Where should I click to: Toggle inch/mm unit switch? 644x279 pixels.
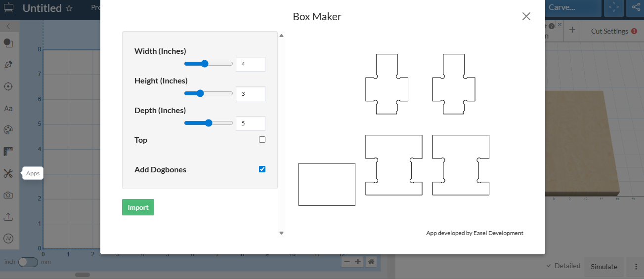[x=28, y=262]
